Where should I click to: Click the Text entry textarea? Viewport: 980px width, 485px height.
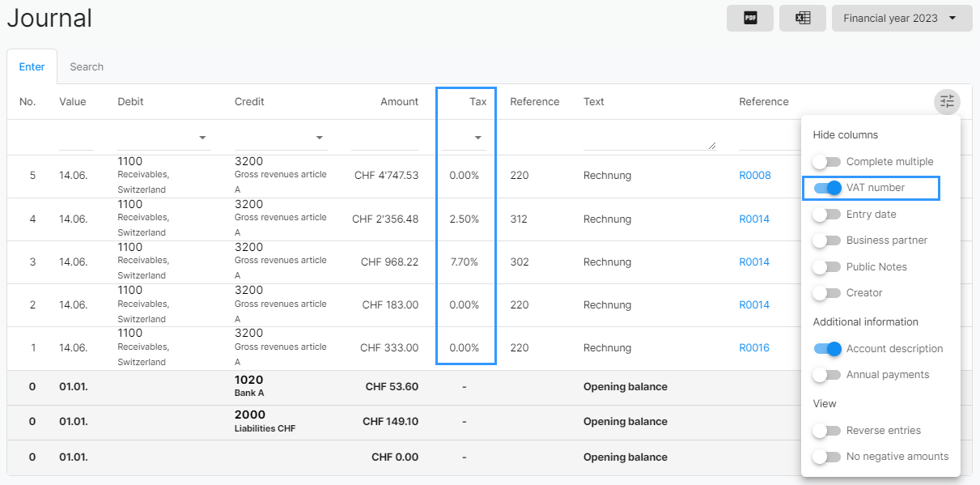(649, 138)
